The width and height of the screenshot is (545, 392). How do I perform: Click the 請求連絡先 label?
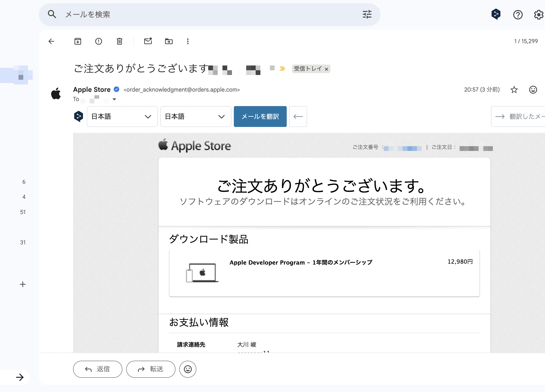coord(191,345)
